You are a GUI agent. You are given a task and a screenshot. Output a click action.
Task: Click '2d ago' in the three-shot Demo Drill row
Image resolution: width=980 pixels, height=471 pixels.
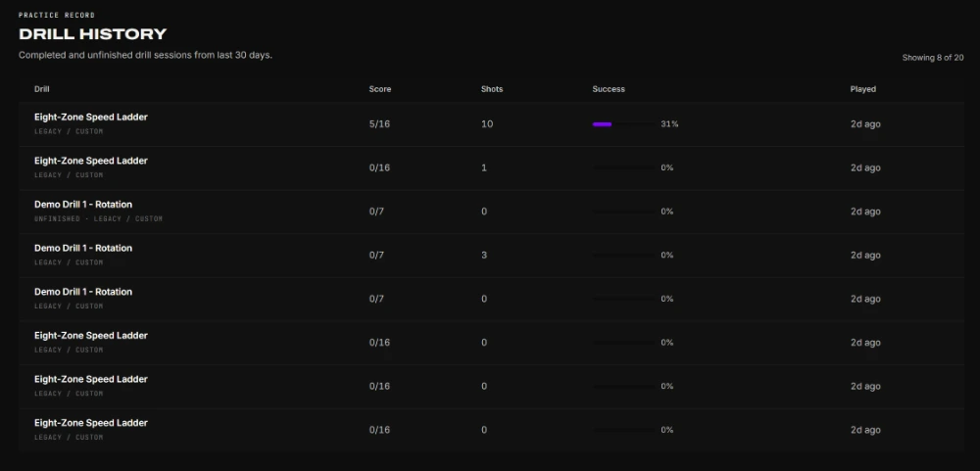point(865,256)
